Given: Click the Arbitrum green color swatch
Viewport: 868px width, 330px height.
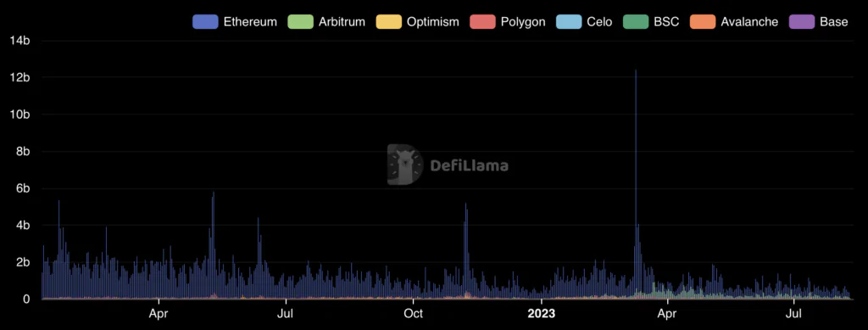Looking at the screenshot, I should click(301, 22).
